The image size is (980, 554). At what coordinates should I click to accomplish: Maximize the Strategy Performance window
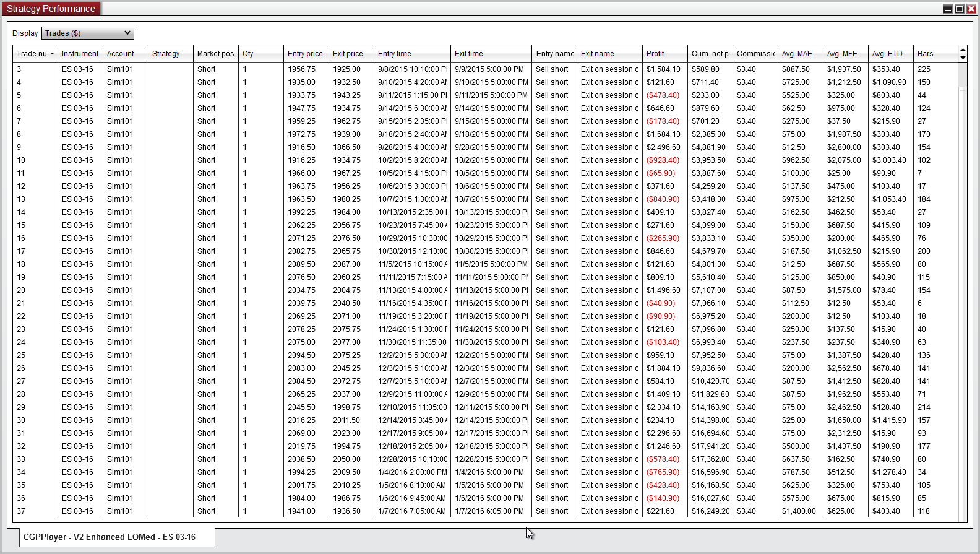959,9
